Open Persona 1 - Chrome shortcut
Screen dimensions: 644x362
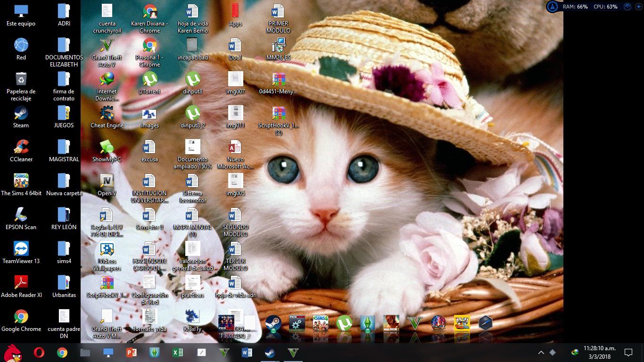point(150,52)
